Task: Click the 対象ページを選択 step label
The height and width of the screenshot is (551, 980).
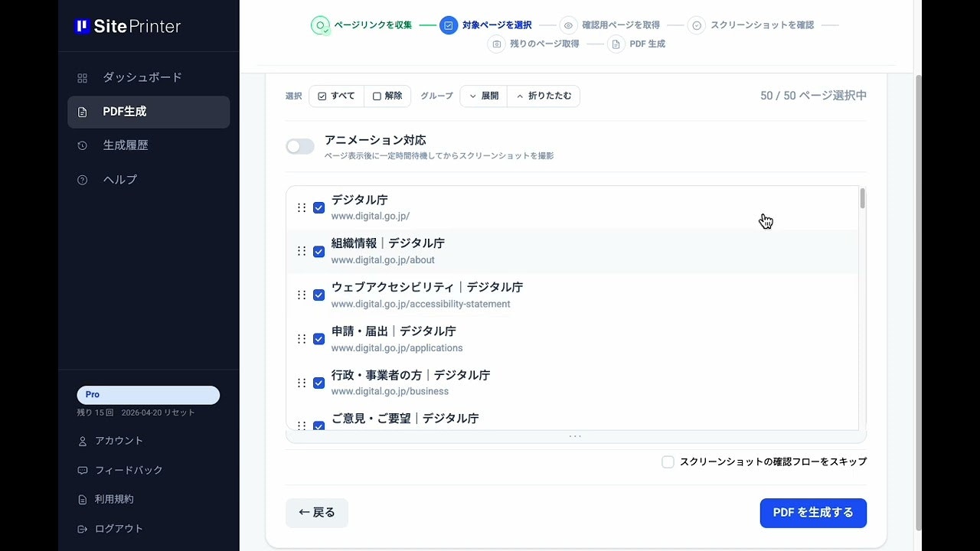Action: tap(497, 25)
